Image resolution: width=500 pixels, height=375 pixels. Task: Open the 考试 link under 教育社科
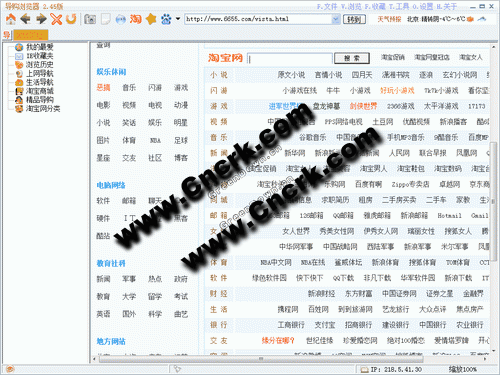tap(181, 296)
